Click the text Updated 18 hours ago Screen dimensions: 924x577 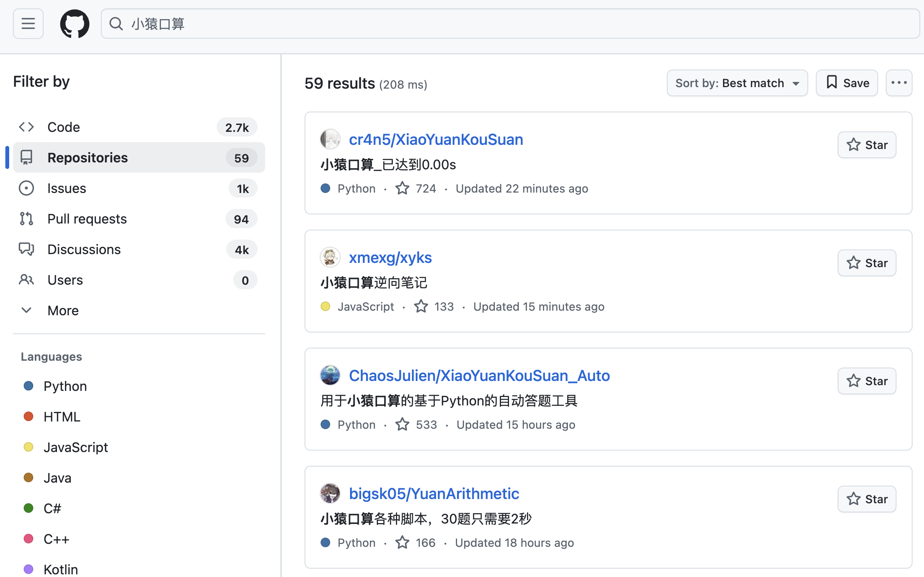point(514,543)
